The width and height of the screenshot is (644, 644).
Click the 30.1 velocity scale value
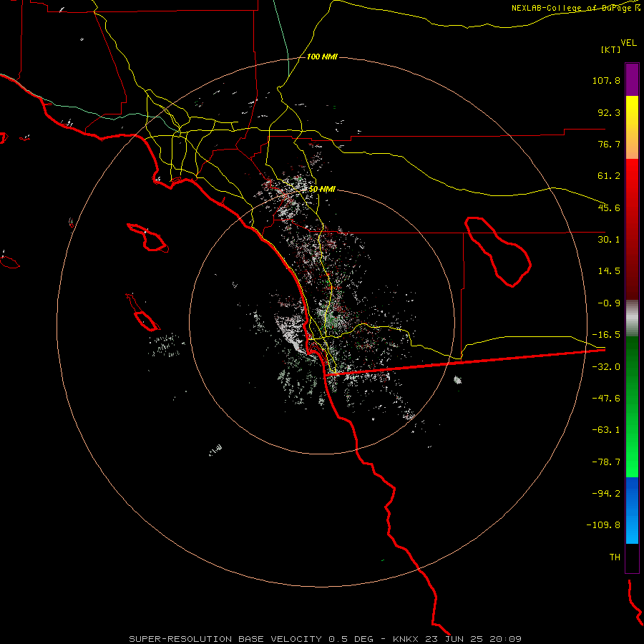[609, 240]
